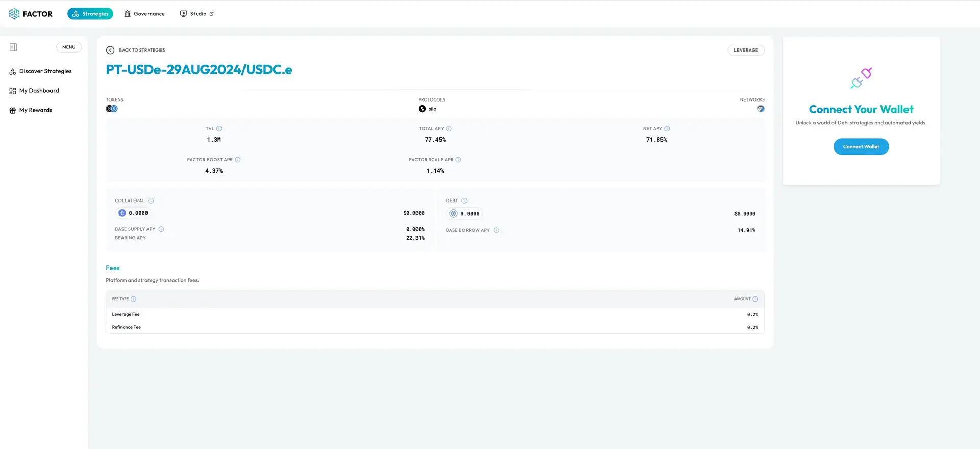This screenshot has width=980, height=449.
Task: Click the back arrow circle icon
Action: coord(110,50)
